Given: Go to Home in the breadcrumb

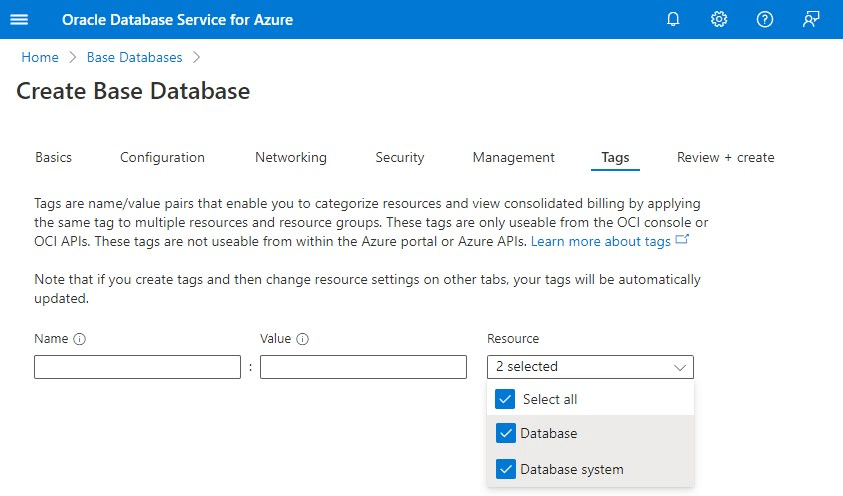Looking at the screenshot, I should pos(40,57).
